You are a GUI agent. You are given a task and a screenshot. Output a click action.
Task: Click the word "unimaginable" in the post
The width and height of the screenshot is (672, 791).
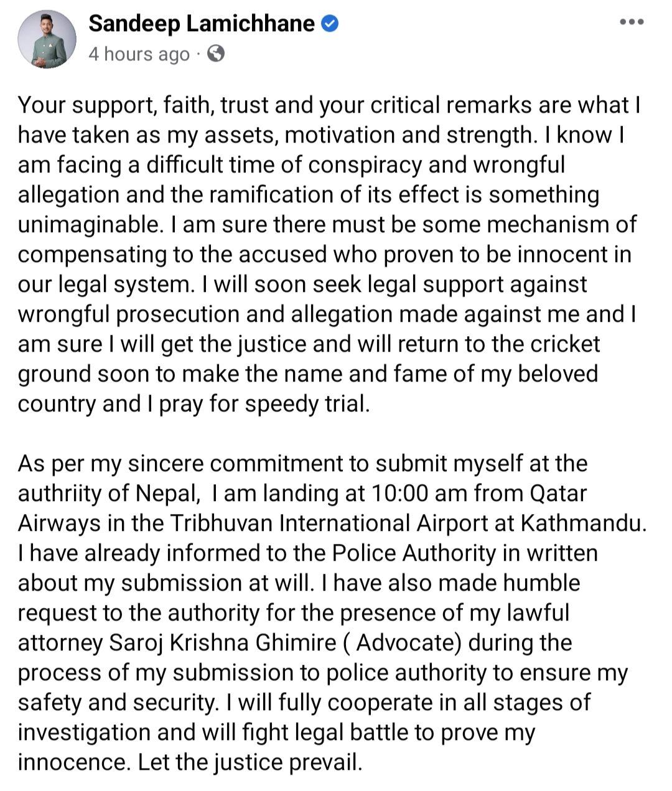pyautogui.click(x=86, y=225)
